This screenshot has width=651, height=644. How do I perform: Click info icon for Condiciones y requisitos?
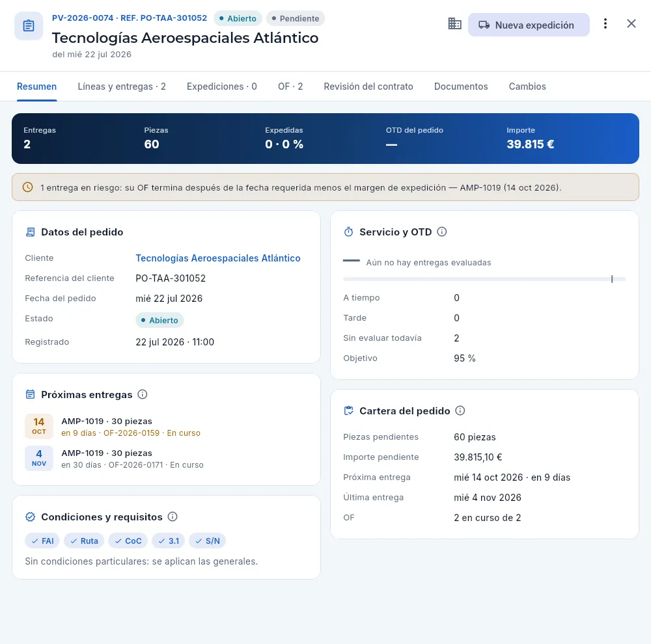pyautogui.click(x=173, y=517)
